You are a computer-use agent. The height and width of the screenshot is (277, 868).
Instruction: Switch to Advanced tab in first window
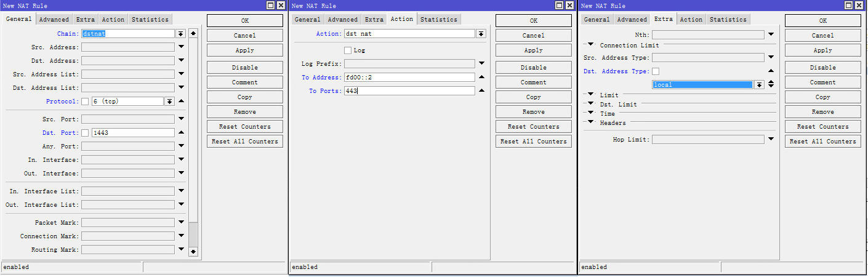click(x=54, y=20)
